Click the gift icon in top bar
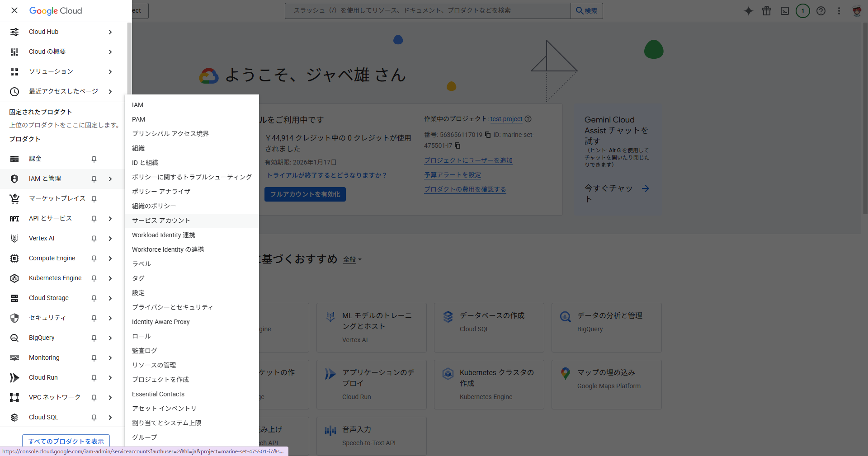 point(767,11)
